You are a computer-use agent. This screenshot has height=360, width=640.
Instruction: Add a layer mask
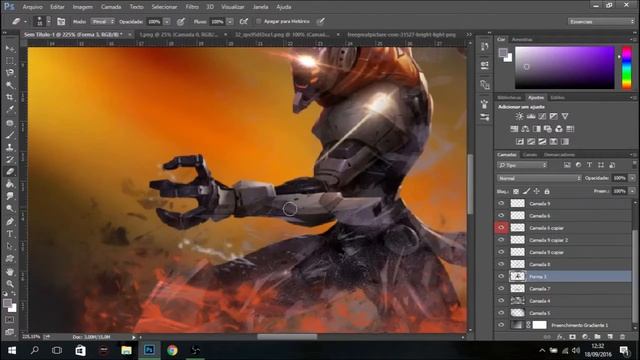coord(572,337)
